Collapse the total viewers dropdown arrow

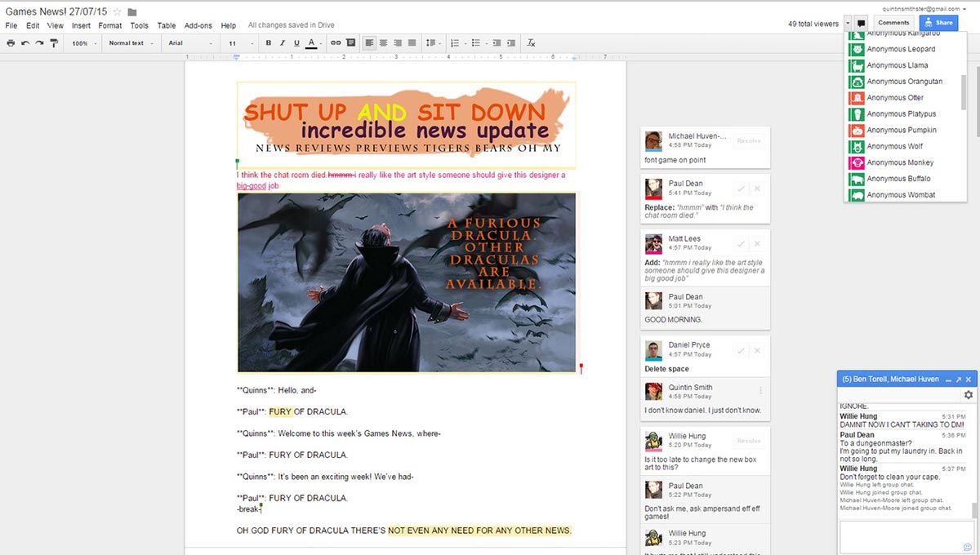[x=849, y=24]
